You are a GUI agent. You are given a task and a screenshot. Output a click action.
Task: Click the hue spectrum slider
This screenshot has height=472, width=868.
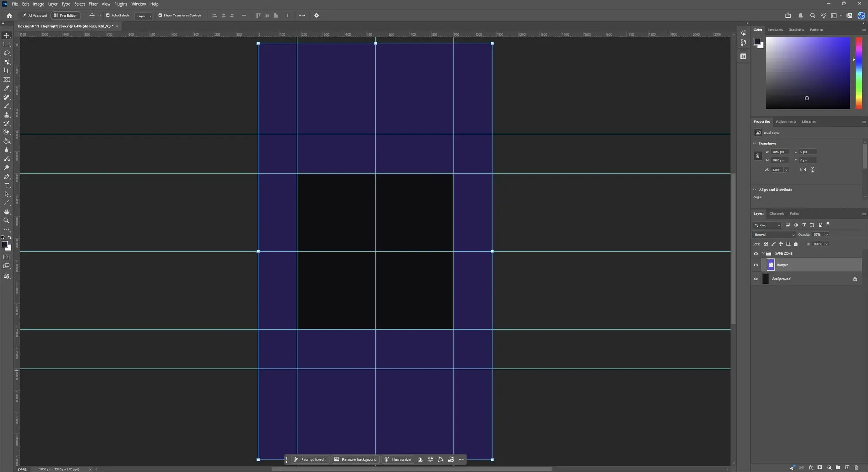click(859, 73)
